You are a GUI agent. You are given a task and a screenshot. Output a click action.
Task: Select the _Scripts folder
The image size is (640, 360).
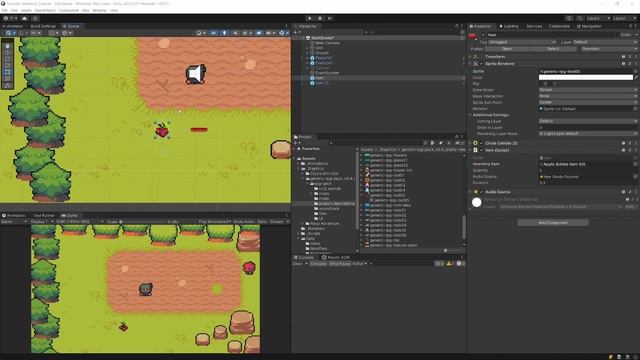(x=313, y=233)
